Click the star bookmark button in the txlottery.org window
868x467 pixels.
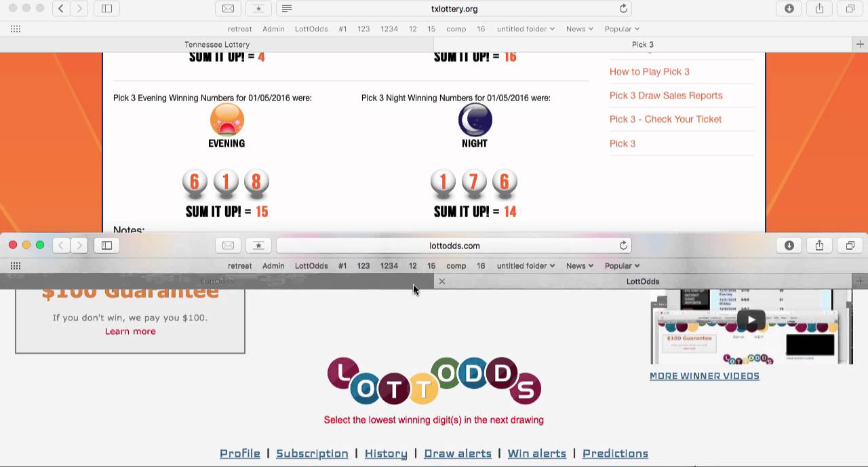(258, 9)
